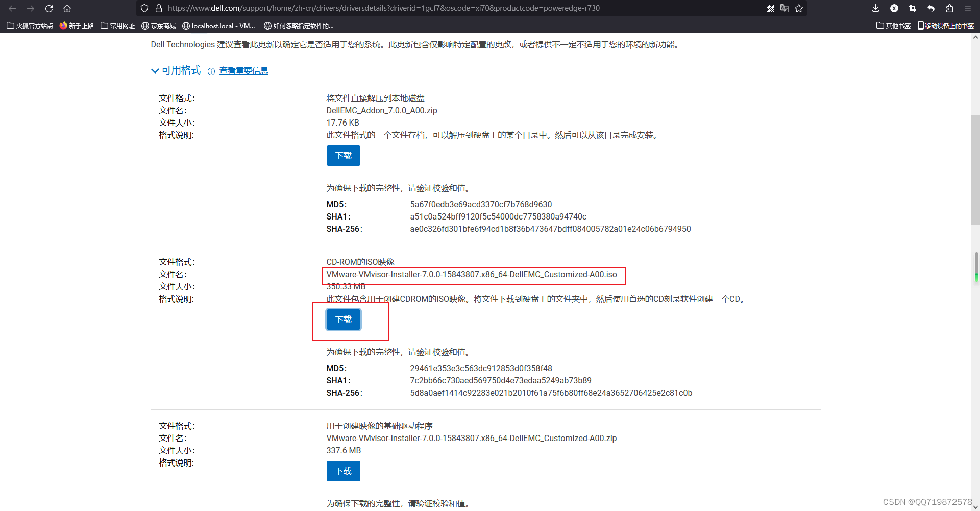Select 用于创建映像的基础驱动程序 text

pyautogui.click(x=380, y=426)
